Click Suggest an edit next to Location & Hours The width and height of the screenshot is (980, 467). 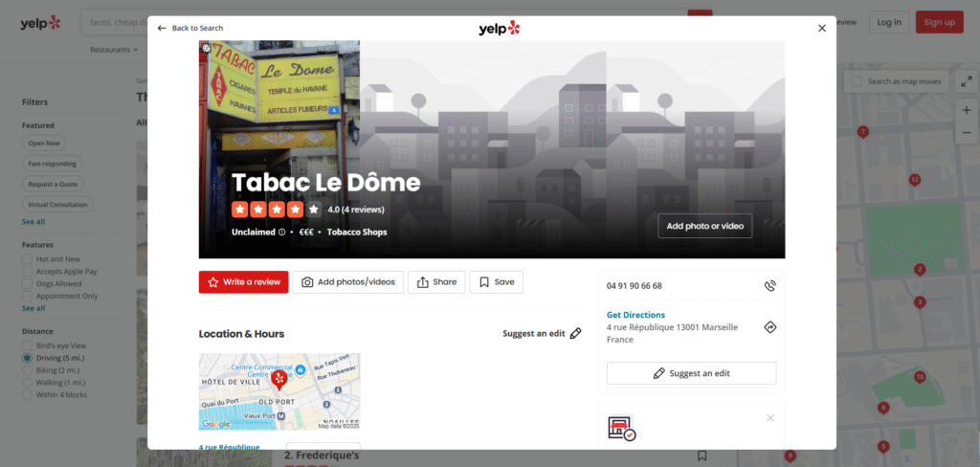coord(542,333)
